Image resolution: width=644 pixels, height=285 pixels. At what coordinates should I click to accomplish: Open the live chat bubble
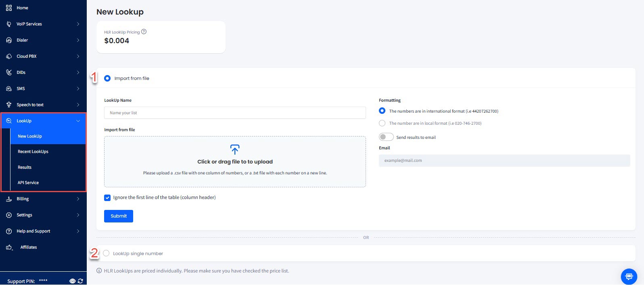pyautogui.click(x=629, y=277)
